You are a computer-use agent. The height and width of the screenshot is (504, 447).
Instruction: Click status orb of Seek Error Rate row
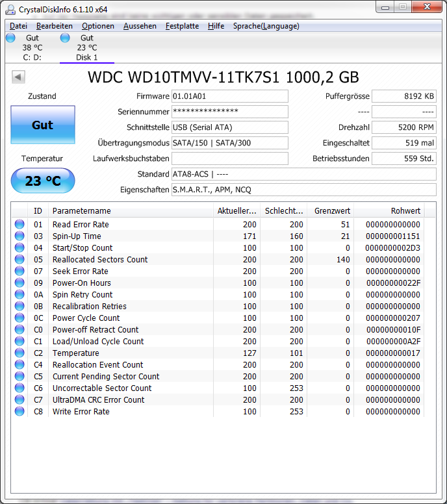coord(19,271)
